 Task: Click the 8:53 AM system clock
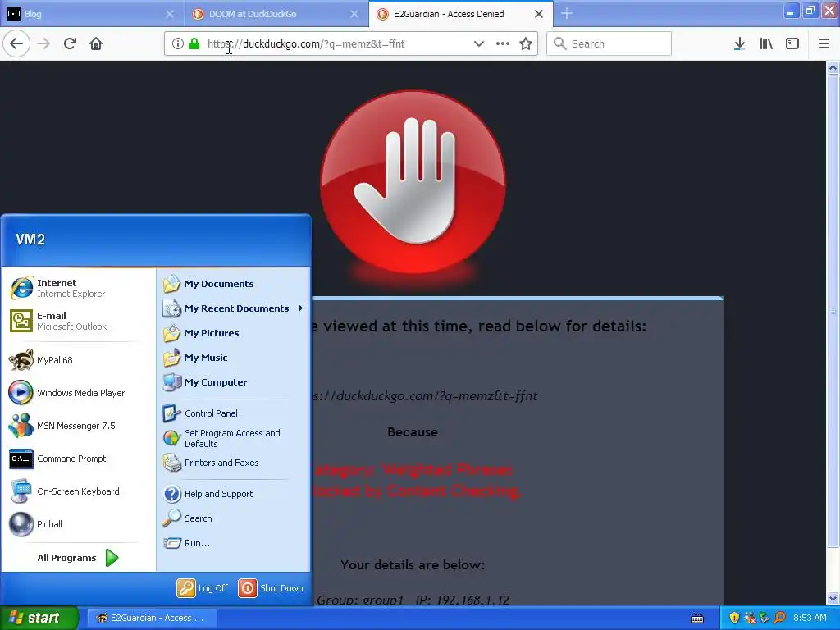tap(810, 618)
